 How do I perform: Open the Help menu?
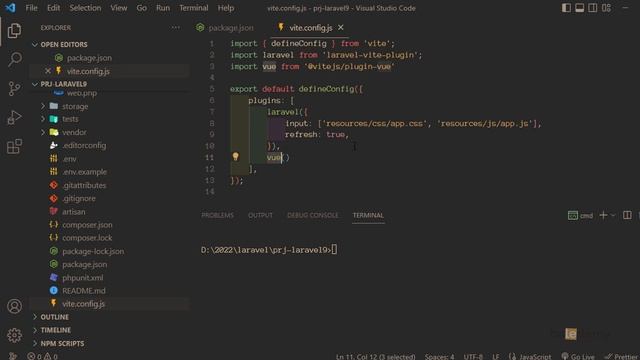(x=226, y=8)
